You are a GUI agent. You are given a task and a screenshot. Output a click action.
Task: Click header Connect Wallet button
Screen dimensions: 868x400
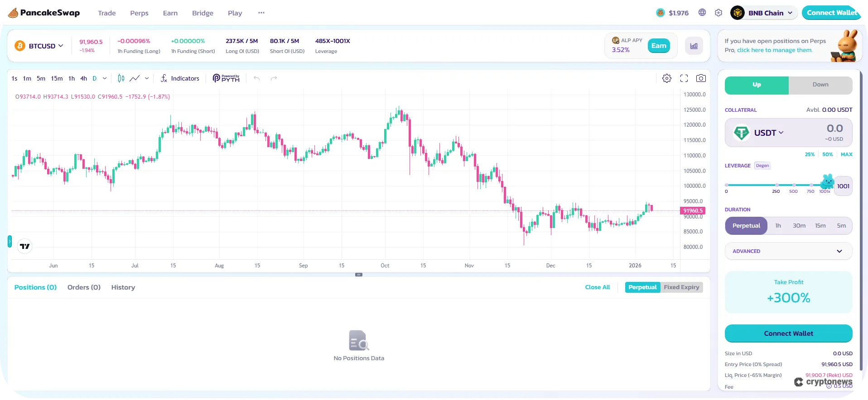832,13
